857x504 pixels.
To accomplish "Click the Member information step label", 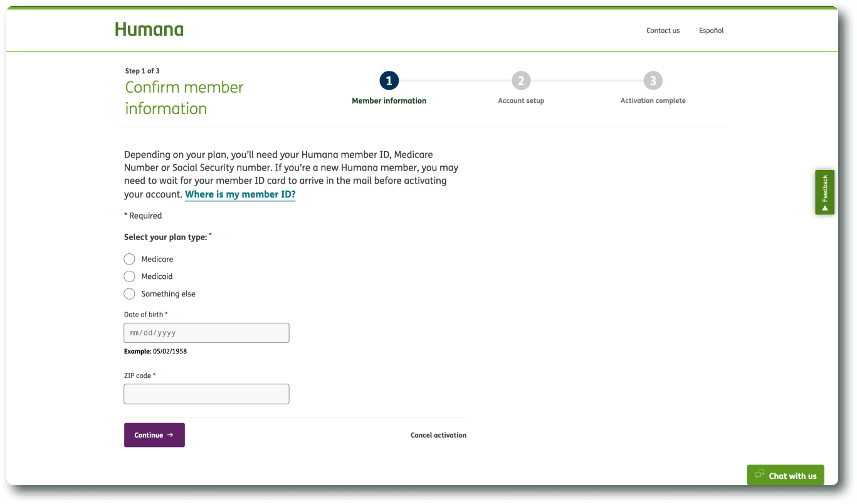I will pos(389,101).
